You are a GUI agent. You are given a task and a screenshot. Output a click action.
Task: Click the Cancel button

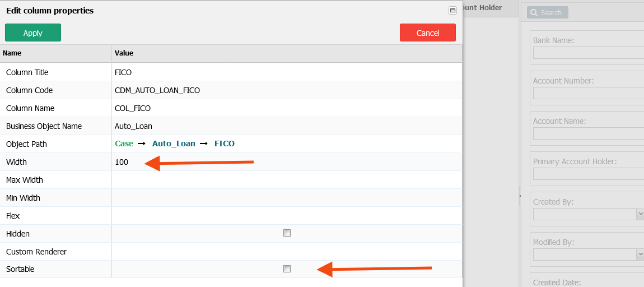427,33
